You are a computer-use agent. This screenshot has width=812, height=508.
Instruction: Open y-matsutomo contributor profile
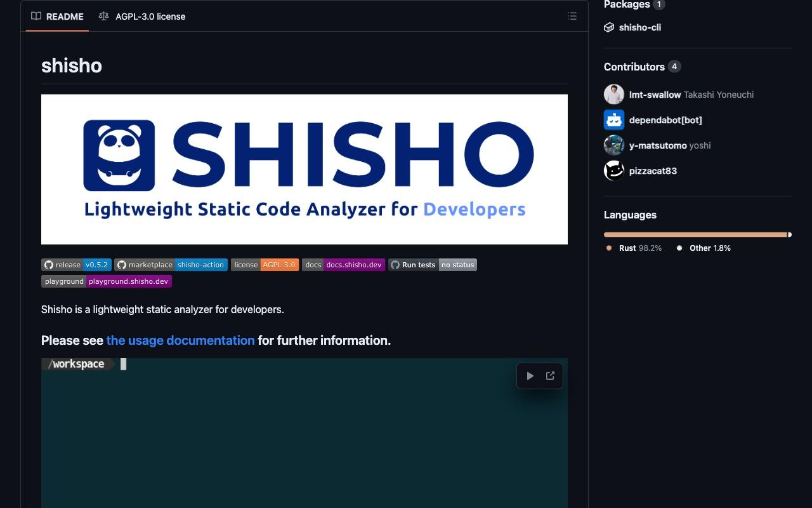click(x=658, y=145)
